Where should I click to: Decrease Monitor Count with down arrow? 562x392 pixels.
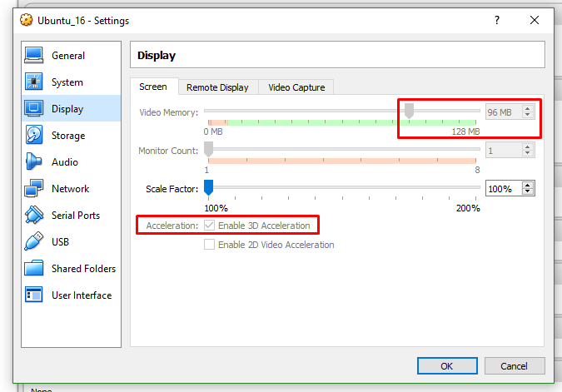[528, 153]
